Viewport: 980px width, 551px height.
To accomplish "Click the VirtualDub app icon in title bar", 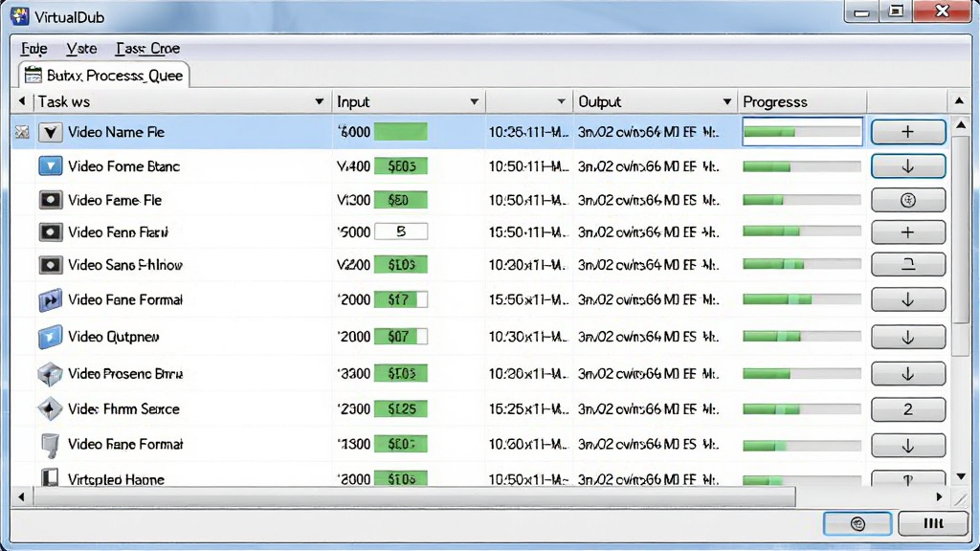I will [19, 16].
